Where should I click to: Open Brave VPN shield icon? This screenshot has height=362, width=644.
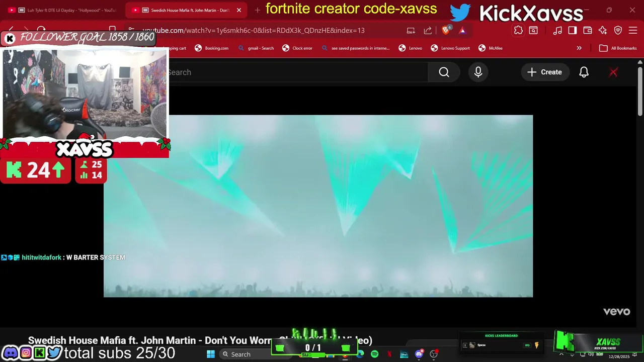[x=618, y=30]
